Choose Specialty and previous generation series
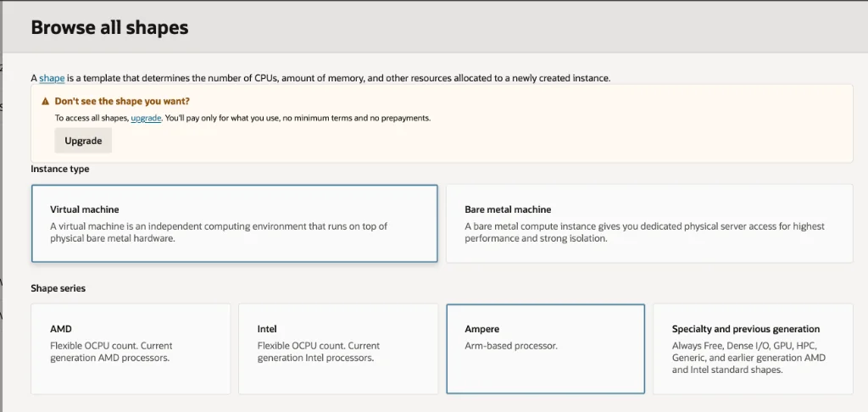The image size is (868, 412). point(753,348)
